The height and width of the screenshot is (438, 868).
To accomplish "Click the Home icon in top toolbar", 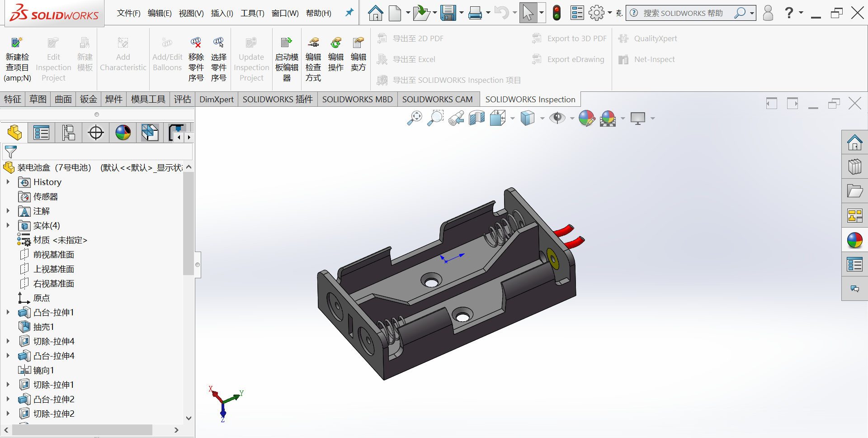I will (375, 13).
